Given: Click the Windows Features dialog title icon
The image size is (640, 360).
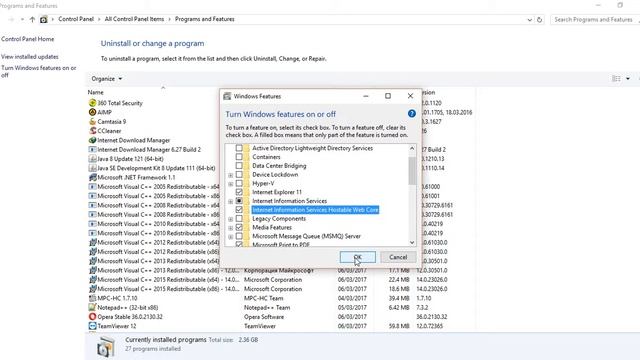Looking at the screenshot, I should pos(227,96).
